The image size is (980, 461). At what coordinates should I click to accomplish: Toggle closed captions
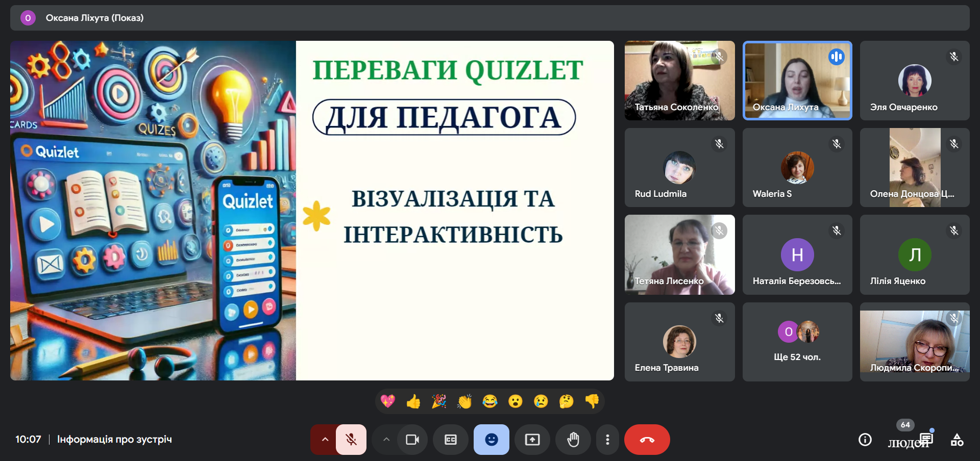[x=451, y=440]
